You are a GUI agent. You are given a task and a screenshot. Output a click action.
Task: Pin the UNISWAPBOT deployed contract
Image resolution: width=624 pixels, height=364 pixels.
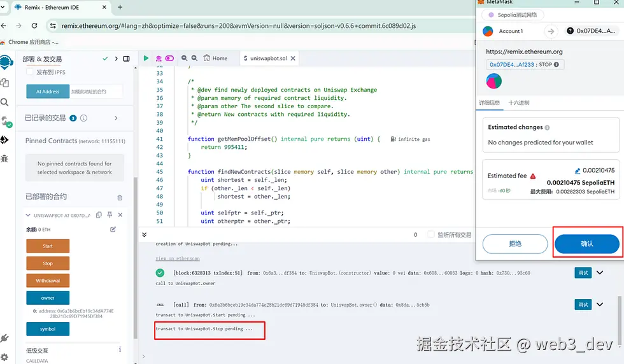point(110,215)
